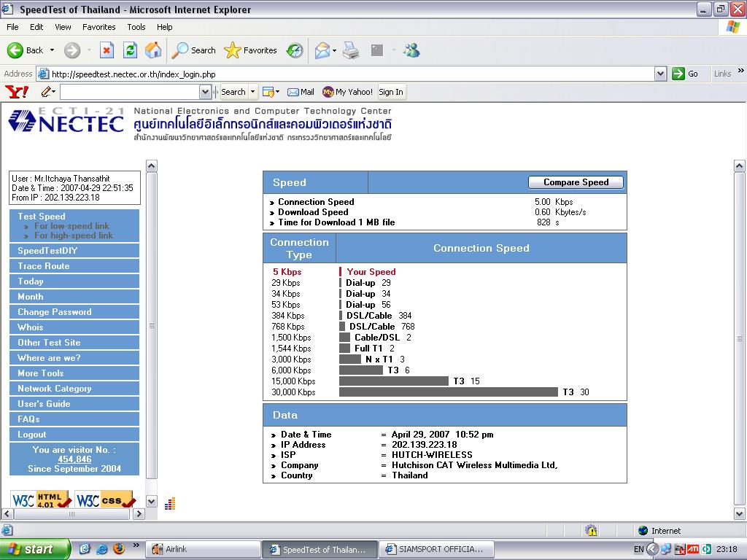Open the address bar dropdown arrow
747x560 pixels.
pyautogui.click(x=660, y=74)
